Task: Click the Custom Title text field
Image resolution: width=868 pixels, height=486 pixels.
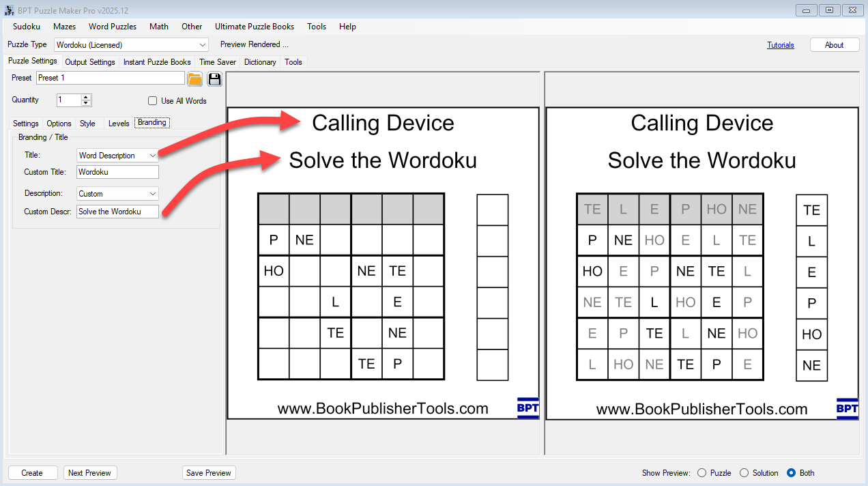Action: pos(117,172)
